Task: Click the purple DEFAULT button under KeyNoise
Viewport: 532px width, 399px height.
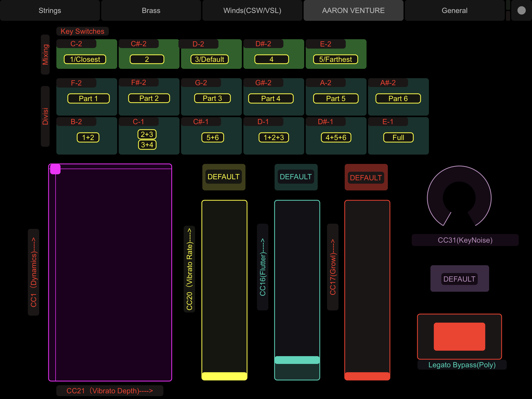Action: pyautogui.click(x=459, y=279)
